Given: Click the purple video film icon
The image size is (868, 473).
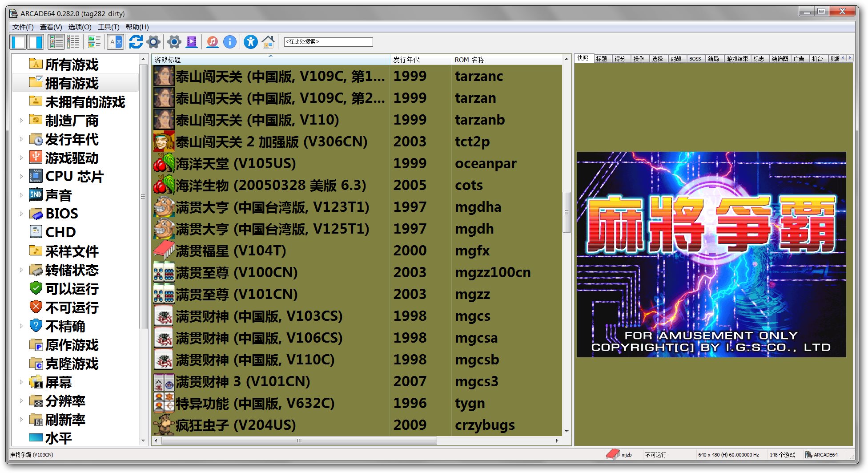Looking at the screenshot, I should 192,42.
